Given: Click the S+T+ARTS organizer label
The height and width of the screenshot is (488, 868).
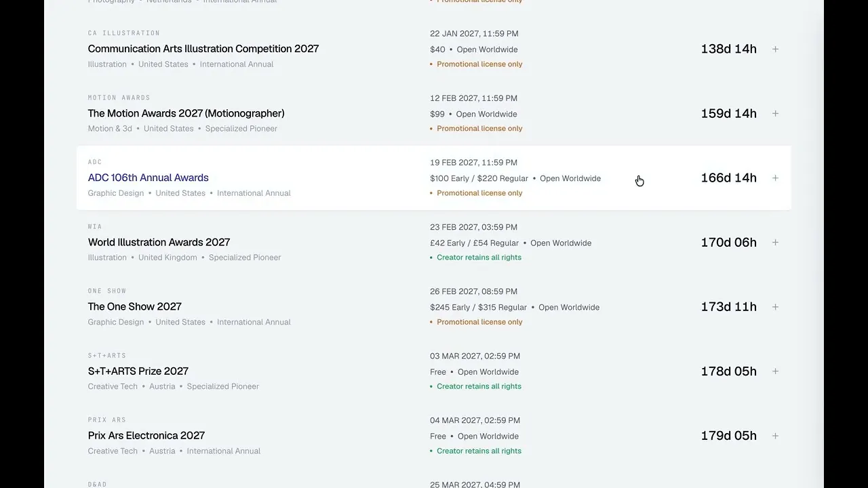Looking at the screenshot, I should click(x=107, y=355).
